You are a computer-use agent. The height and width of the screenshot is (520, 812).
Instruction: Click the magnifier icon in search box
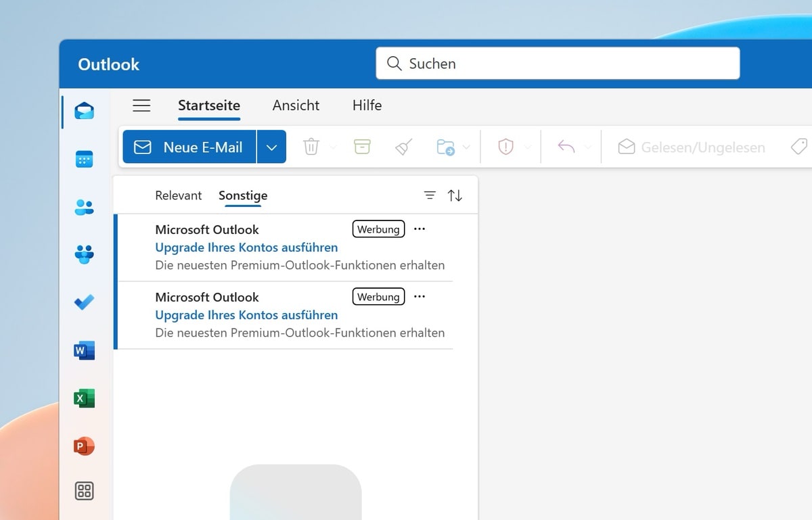click(x=394, y=64)
